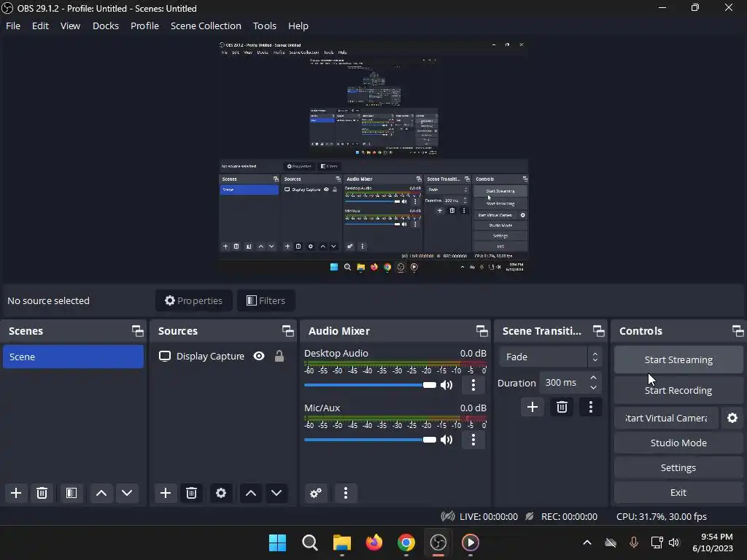The width and height of the screenshot is (747, 560).
Task: Mute Mic/Aux speaker
Action: [446, 440]
